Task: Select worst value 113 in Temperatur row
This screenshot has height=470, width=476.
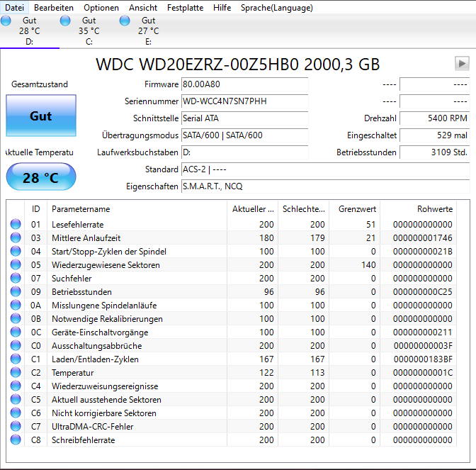Action: click(x=317, y=373)
